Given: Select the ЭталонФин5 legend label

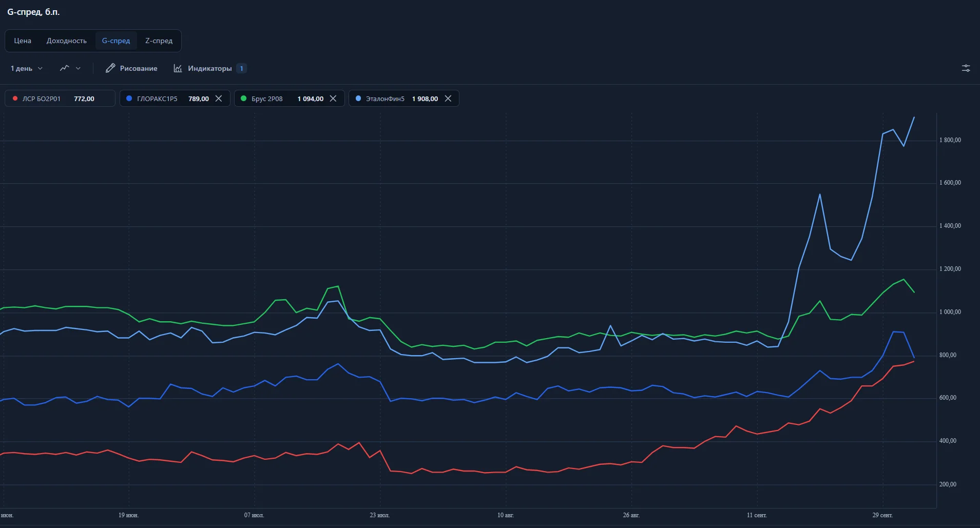Looking at the screenshot, I should pos(385,99).
